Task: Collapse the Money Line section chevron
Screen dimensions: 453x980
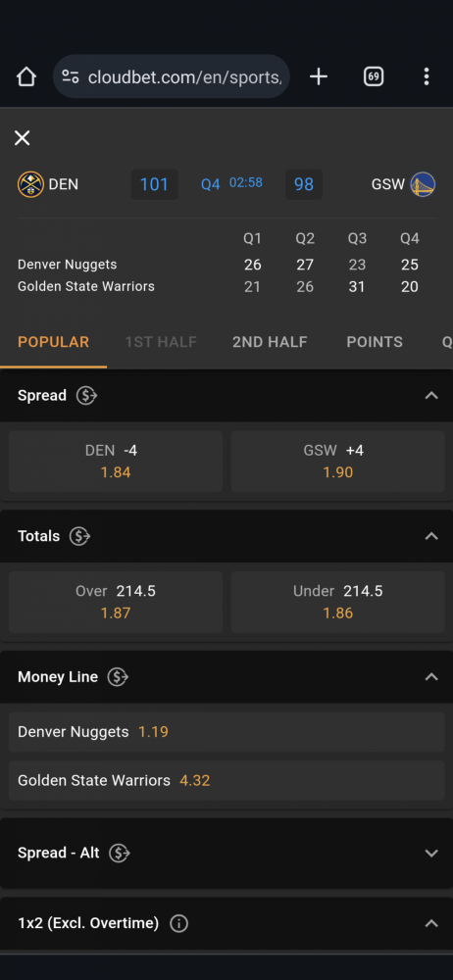Action: click(431, 677)
